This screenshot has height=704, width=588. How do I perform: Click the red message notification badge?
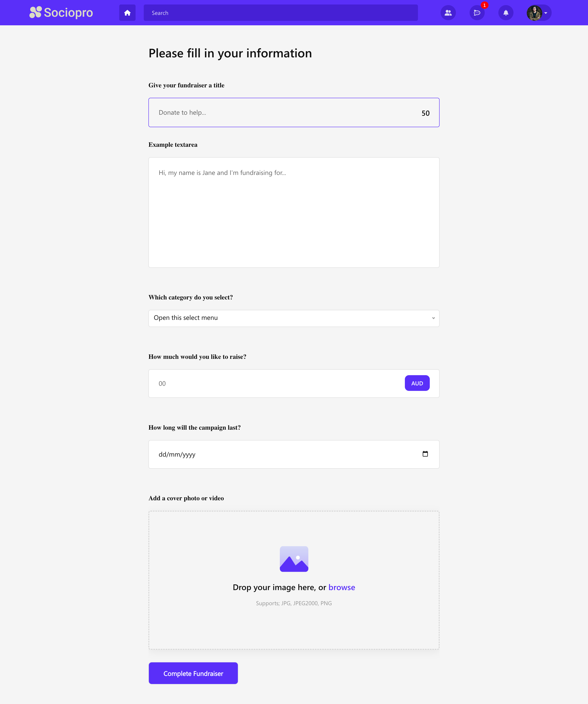click(x=484, y=5)
